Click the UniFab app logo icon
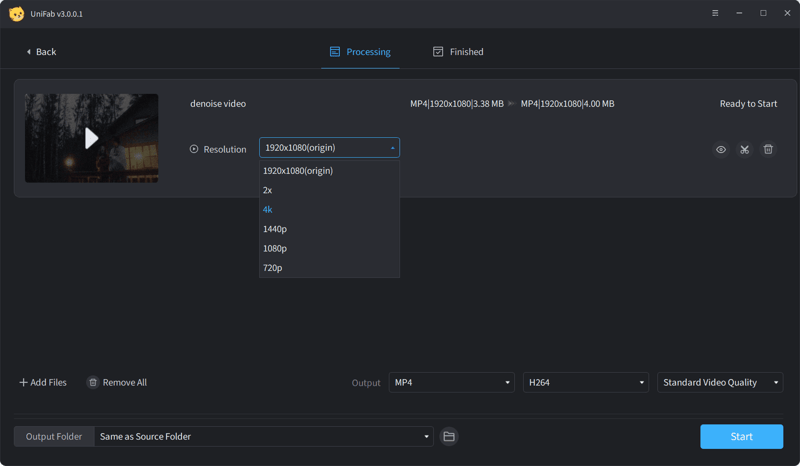The height and width of the screenshot is (466, 800). pos(16,13)
